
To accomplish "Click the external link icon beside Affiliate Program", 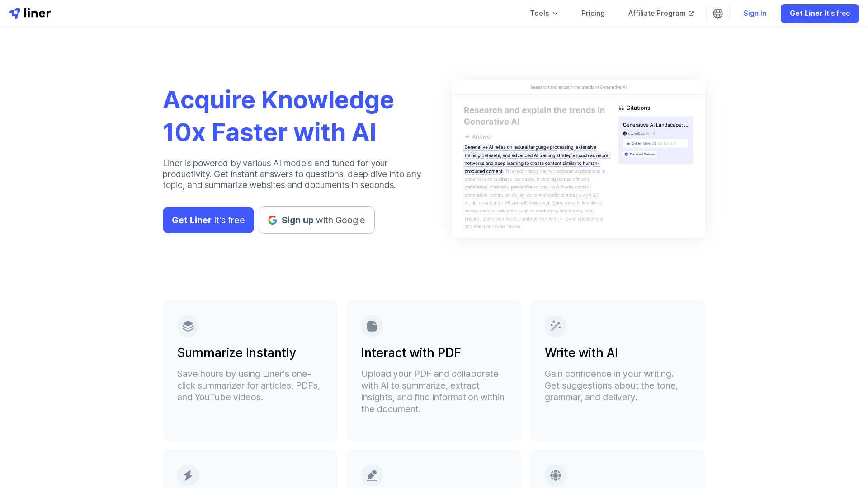I will 691,14.
